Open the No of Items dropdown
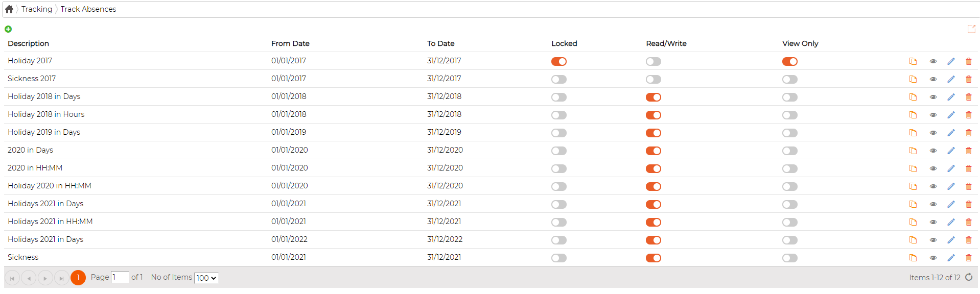This screenshot has width=980, height=294. (206, 278)
